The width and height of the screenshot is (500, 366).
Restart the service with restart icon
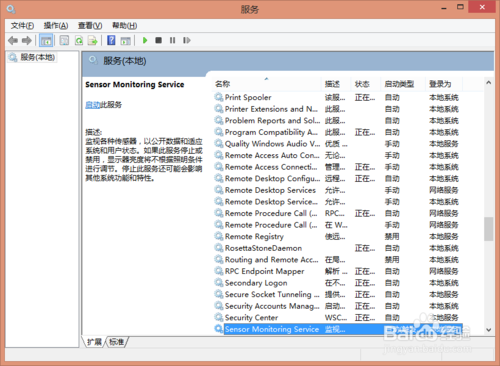187,40
